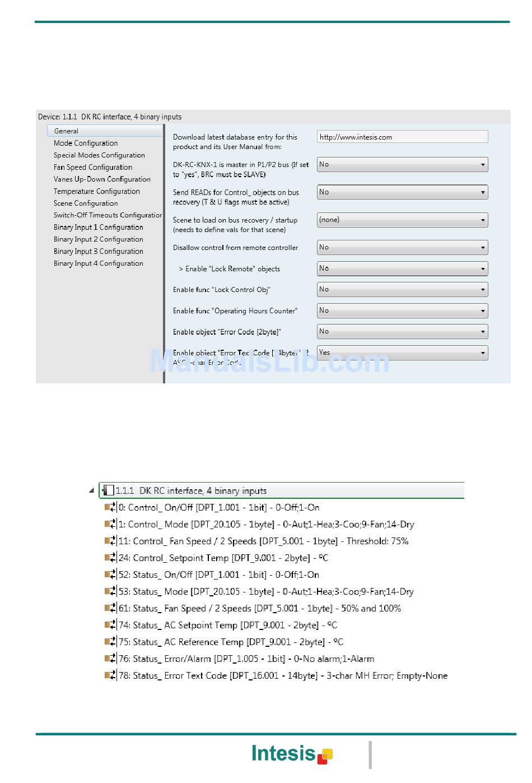Image resolution: width=532 pixels, height=783 pixels.
Task: Open Binary Input 1 Configuration
Action: [x=99, y=228]
